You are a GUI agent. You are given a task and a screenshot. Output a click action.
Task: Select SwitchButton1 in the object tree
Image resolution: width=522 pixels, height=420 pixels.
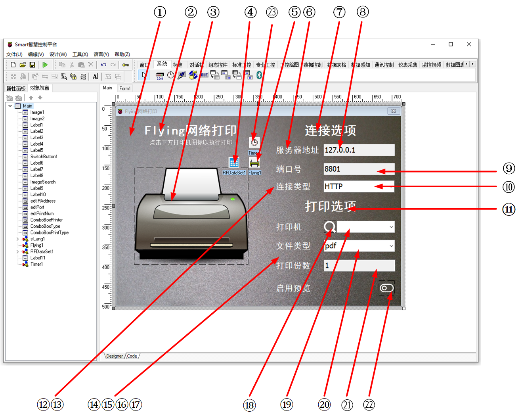point(44,157)
